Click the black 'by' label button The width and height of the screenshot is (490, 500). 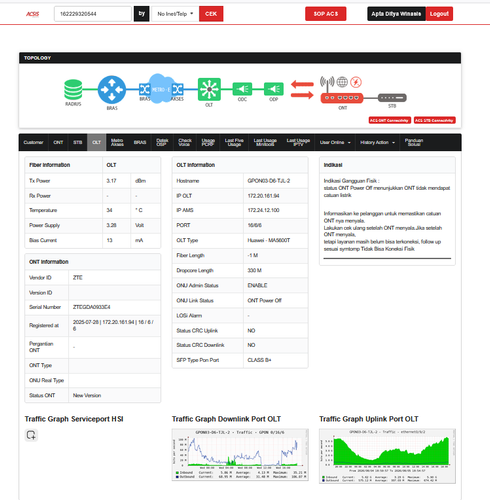(x=142, y=14)
